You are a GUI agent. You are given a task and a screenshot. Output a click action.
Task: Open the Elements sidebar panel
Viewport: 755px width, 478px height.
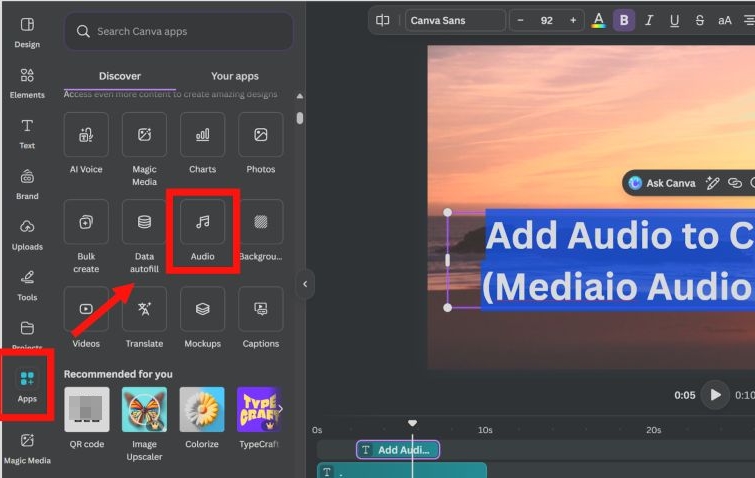click(27, 83)
